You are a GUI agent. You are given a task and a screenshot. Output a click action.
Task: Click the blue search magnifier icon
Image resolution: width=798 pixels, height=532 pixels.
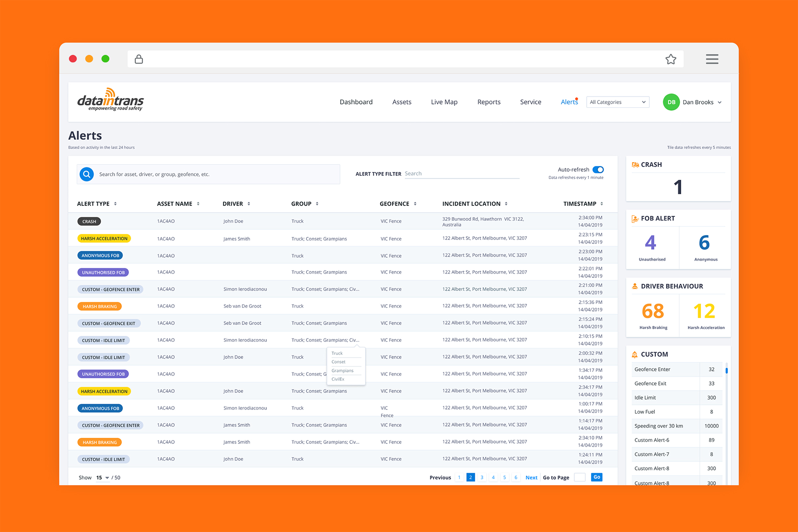87,174
